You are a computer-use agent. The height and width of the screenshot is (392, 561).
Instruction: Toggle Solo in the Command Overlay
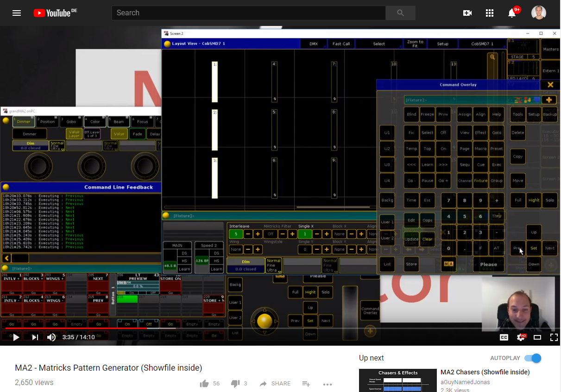(x=549, y=201)
